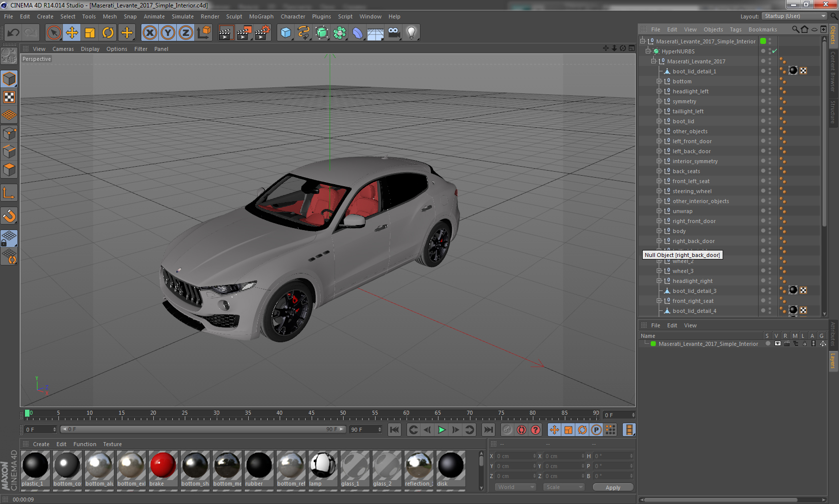The width and height of the screenshot is (839, 504).
Task: Open the viewport Cameras menu
Action: 63,49
